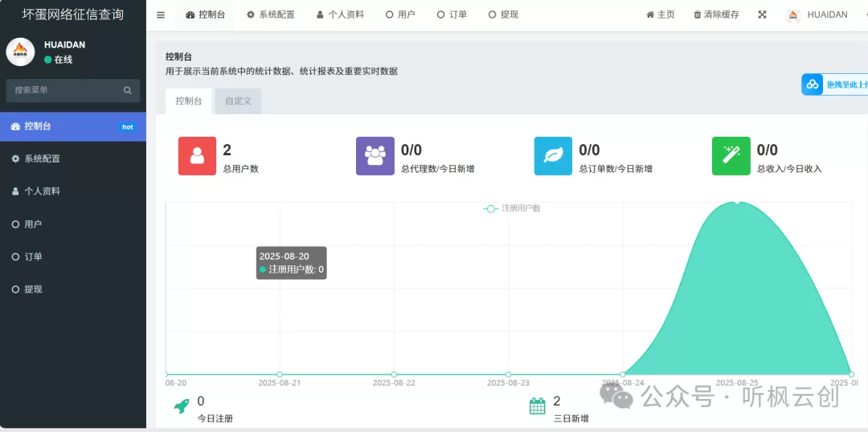The height and width of the screenshot is (432, 868).
Task: Click the 搜索菜单 search input field
Action: coord(64,90)
